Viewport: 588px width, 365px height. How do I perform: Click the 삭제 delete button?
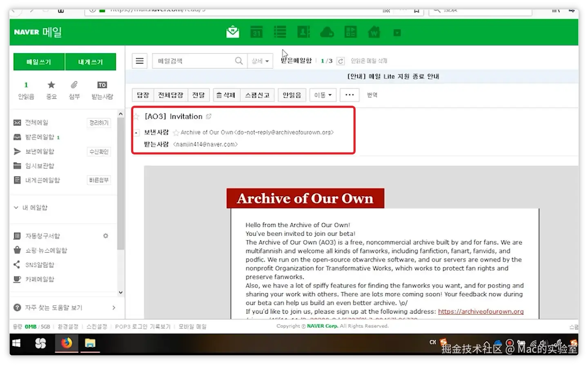[x=226, y=95]
